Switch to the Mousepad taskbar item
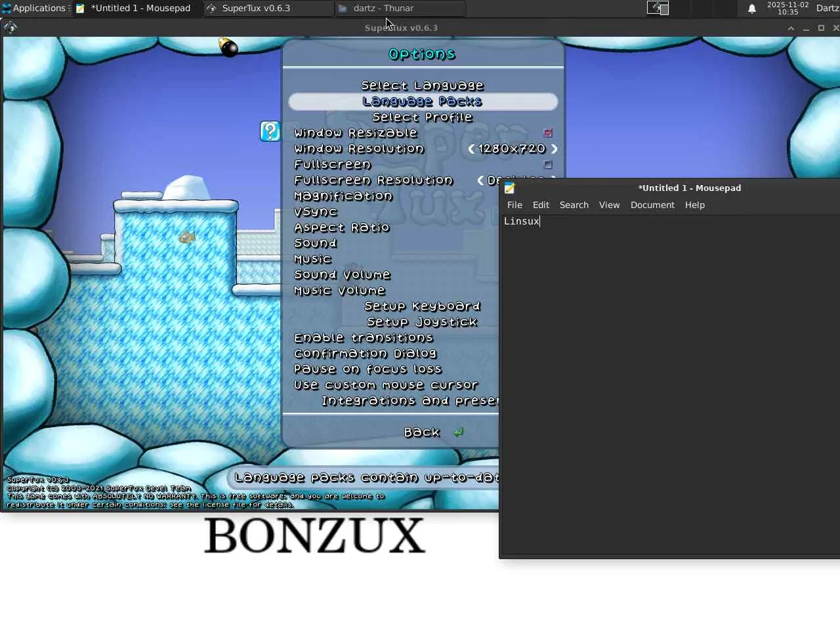 click(x=135, y=9)
